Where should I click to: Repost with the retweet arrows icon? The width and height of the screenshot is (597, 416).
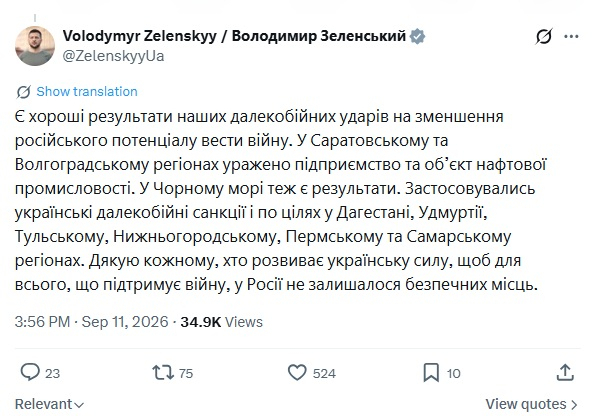pyautogui.click(x=163, y=373)
